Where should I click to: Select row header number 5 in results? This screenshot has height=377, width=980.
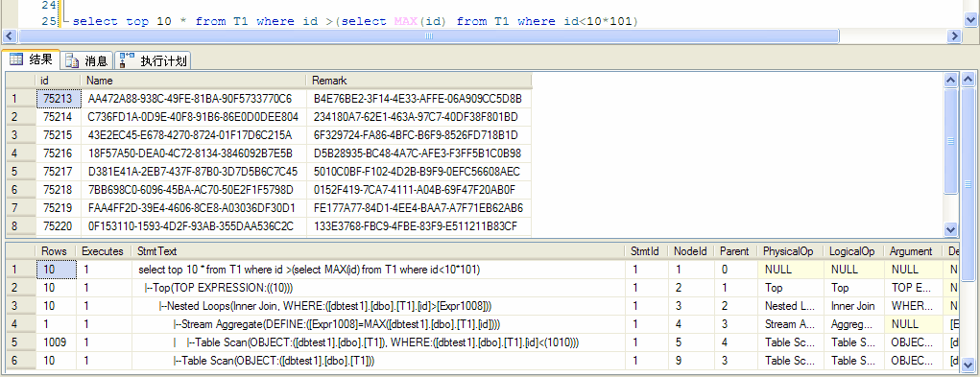tap(20, 171)
